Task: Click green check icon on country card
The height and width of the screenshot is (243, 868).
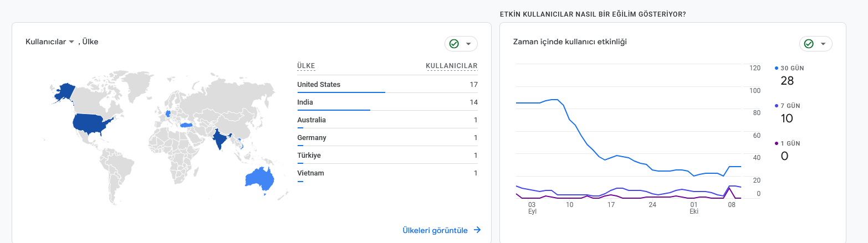Action: click(454, 44)
